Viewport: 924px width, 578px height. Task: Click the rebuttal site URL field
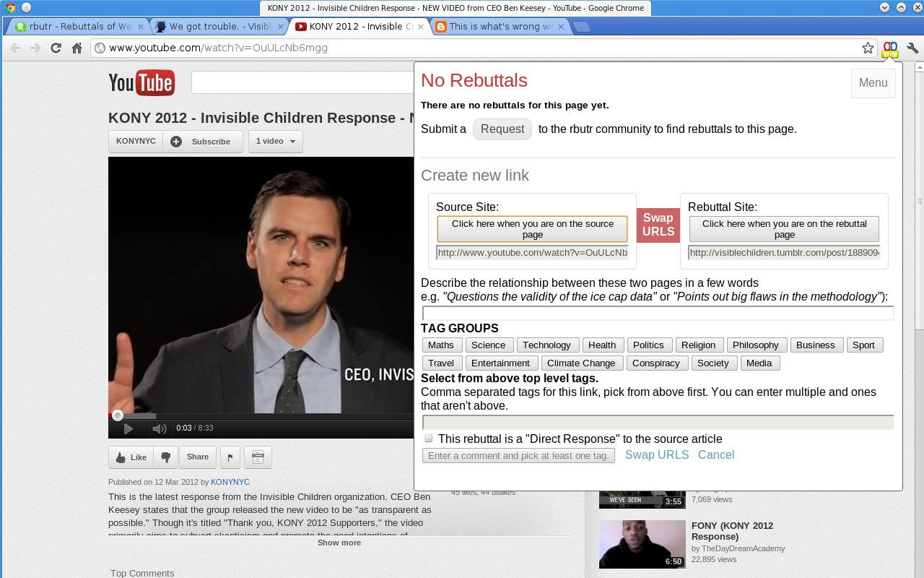(784, 253)
